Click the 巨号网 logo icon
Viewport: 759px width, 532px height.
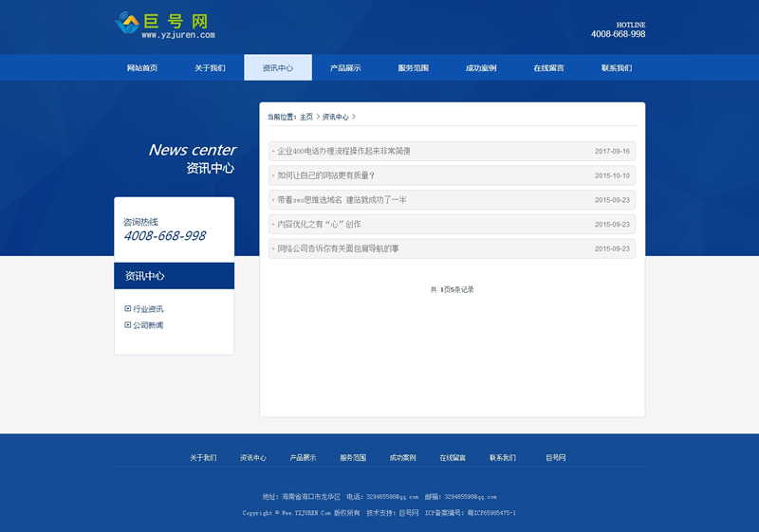click(x=125, y=23)
